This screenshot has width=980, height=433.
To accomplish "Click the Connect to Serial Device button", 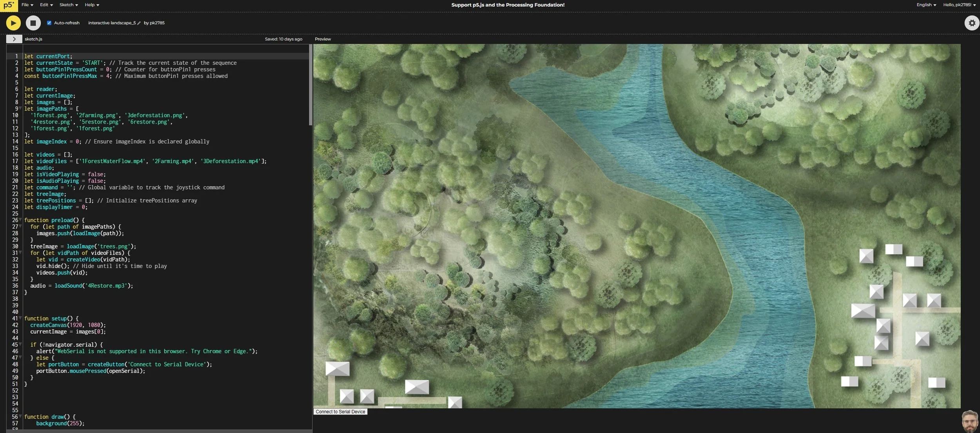I will [x=340, y=411].
